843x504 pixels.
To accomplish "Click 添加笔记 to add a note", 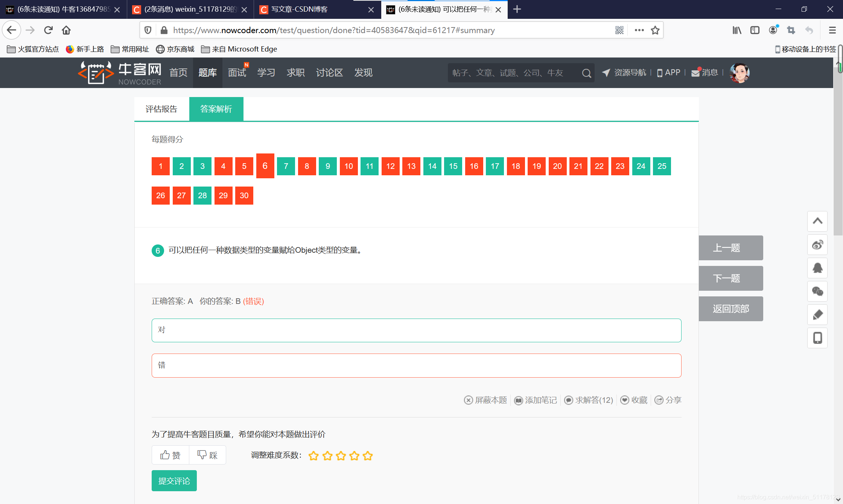I will point(536,400).
